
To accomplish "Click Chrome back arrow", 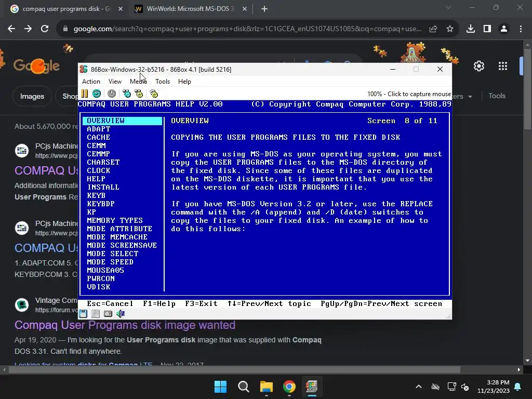I will pos(11,29).
